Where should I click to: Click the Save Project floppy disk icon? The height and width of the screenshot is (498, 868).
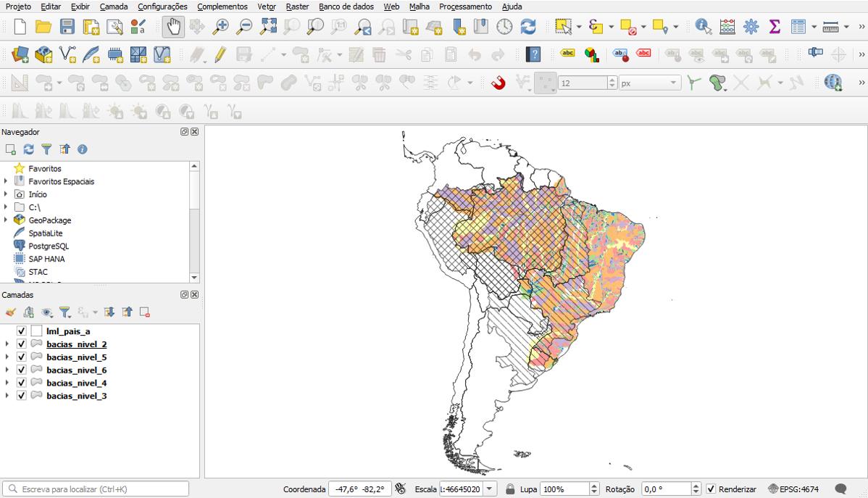67,27
